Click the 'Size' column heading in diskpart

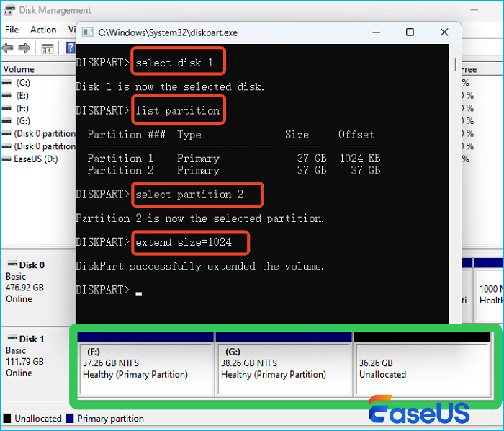(297, 135)
